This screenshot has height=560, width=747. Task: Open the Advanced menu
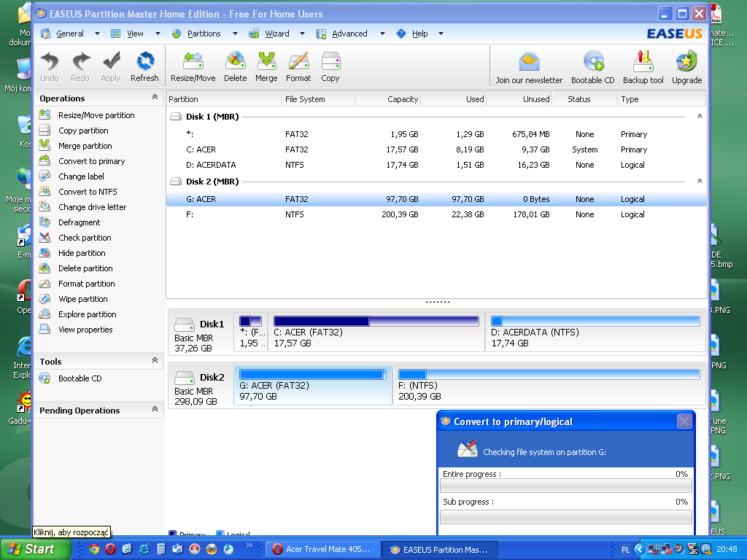click(349, 34)
